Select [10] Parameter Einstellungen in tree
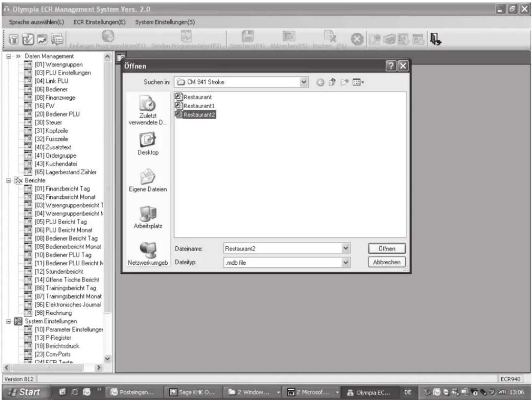The height and width of the screenshot is (400, 532). [69, 329]
